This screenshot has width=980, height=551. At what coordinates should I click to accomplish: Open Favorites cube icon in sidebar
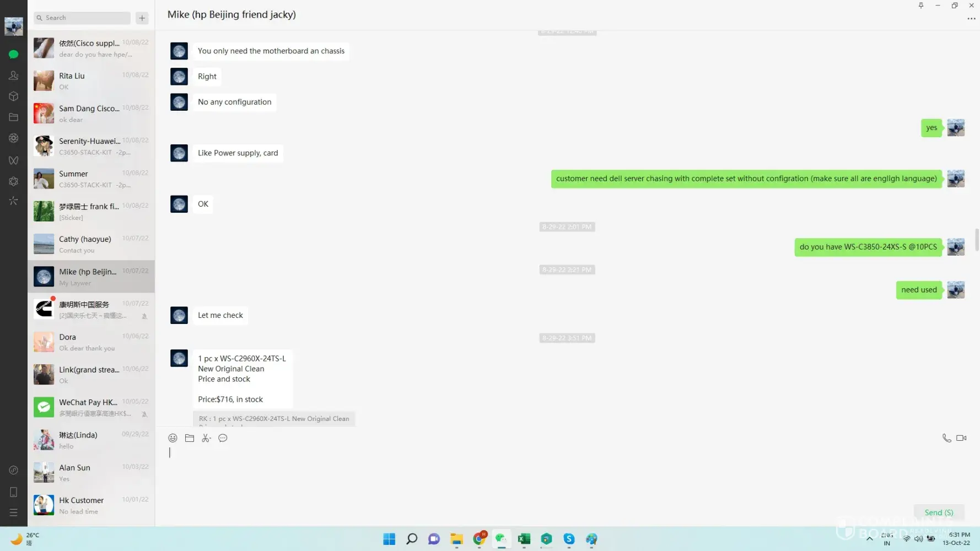pos(14,96)
